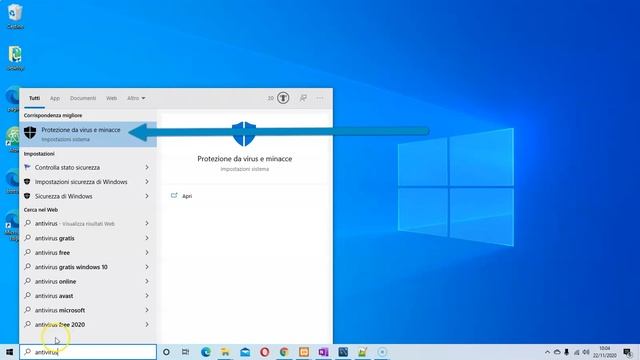
Task: Launch Microsoft Edge from the taskbar
Action: [206, 352]
